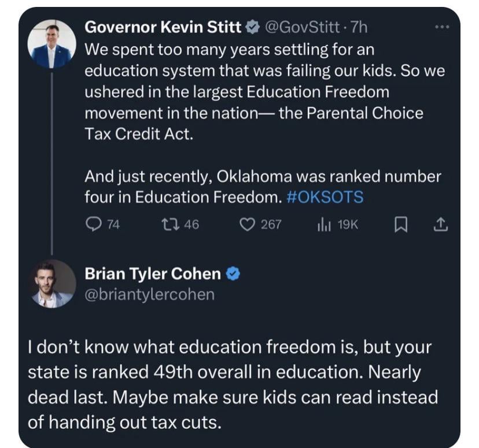Open the #OKSOTS hashtag

tap(325, 197)
